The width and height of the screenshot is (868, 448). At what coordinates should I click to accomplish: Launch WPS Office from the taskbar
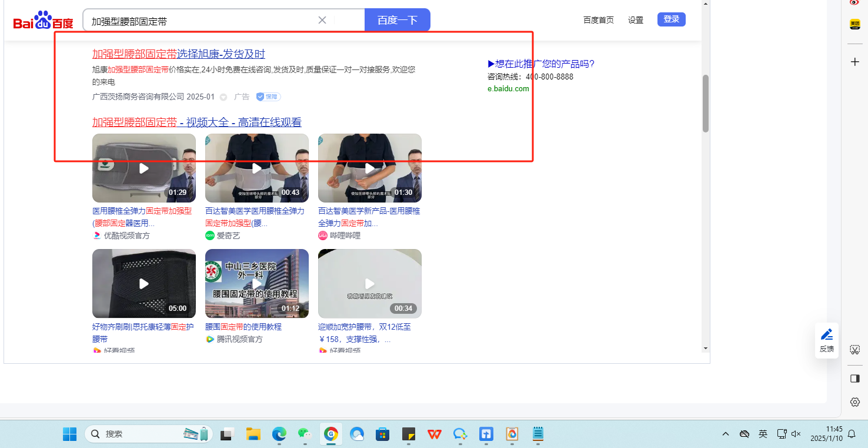coord(435,434)
